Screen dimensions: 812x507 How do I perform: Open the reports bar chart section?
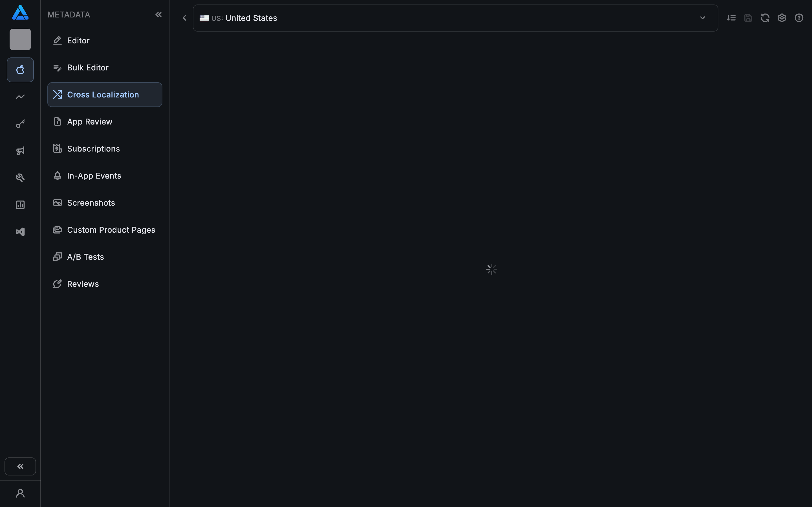coord(20,204)
